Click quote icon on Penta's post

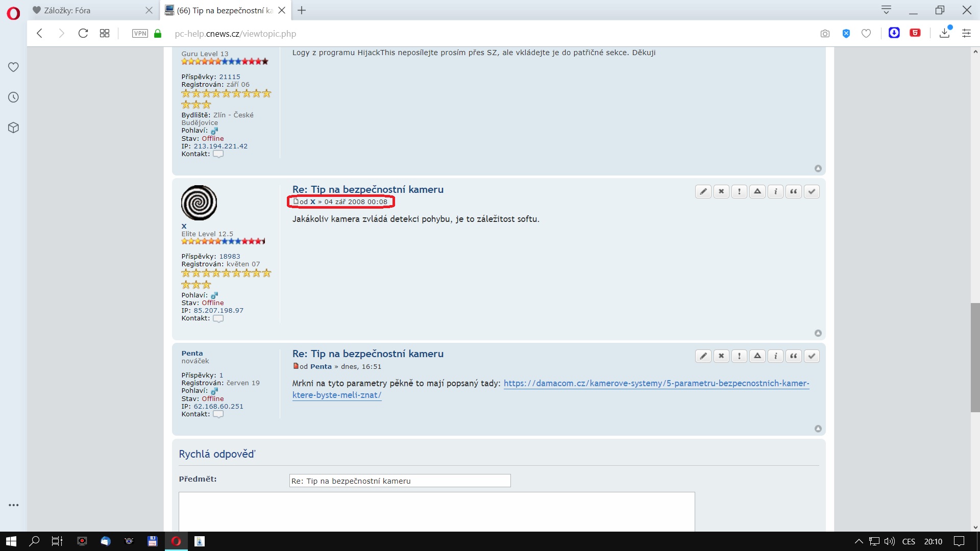tap(794, 356)
